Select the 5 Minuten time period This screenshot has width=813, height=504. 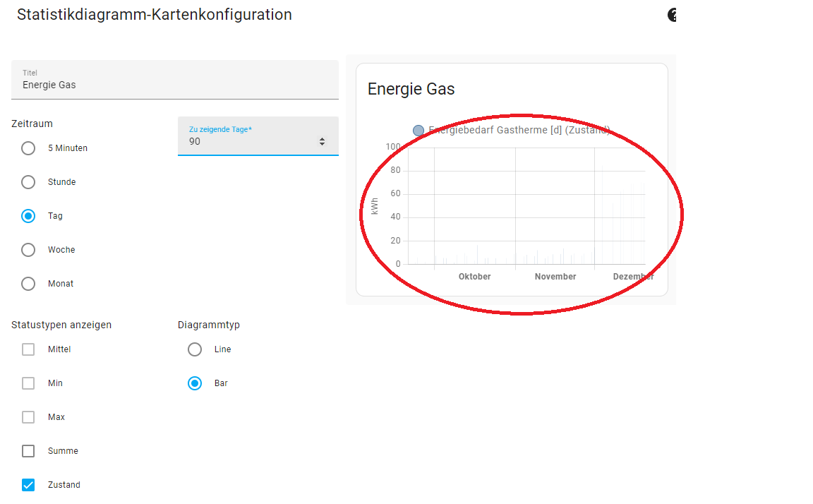pos(28,148)
